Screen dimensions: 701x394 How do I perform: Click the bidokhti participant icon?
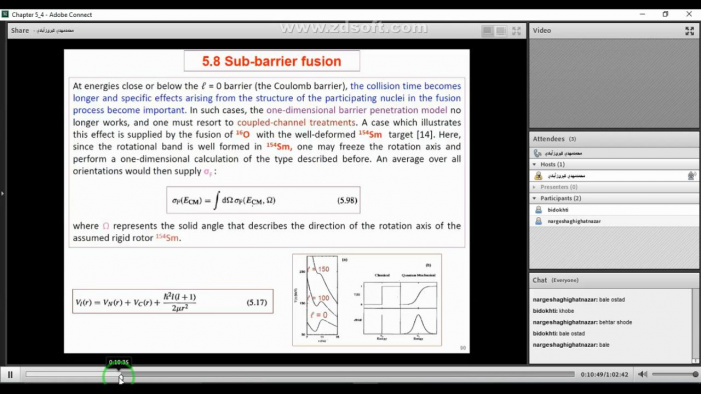click(x=538, y=210)
